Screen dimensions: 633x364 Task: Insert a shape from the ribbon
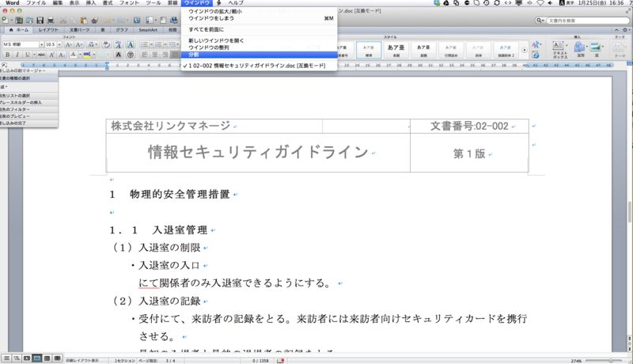pyautogui.click(x=580, y=50)
